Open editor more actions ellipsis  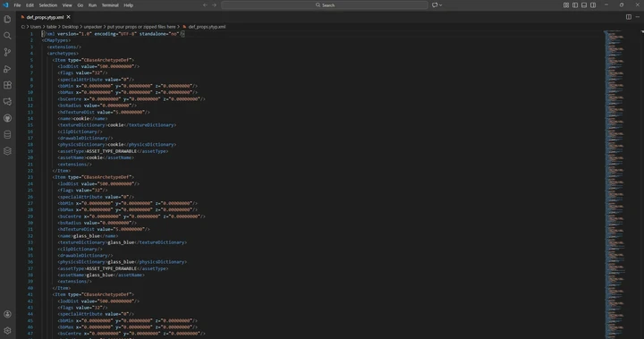[x=638, y=17]
